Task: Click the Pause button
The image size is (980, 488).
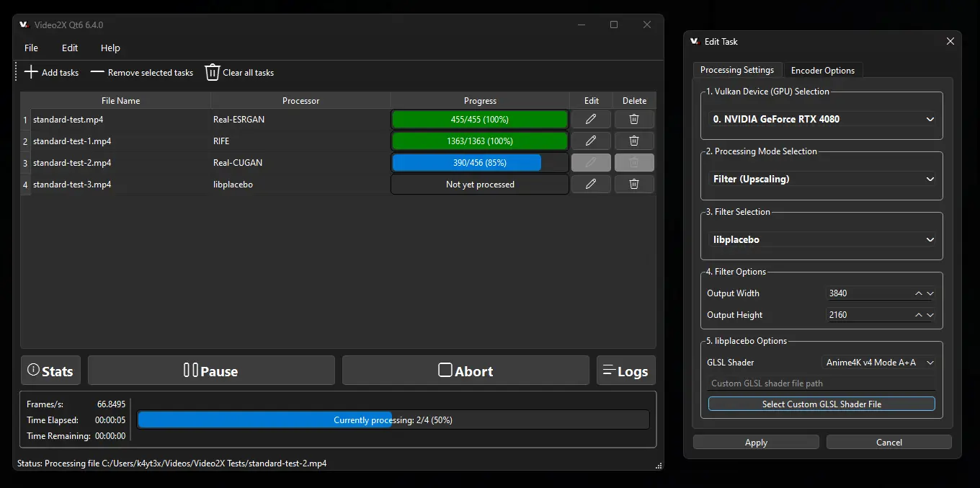Action: (210, 370)
